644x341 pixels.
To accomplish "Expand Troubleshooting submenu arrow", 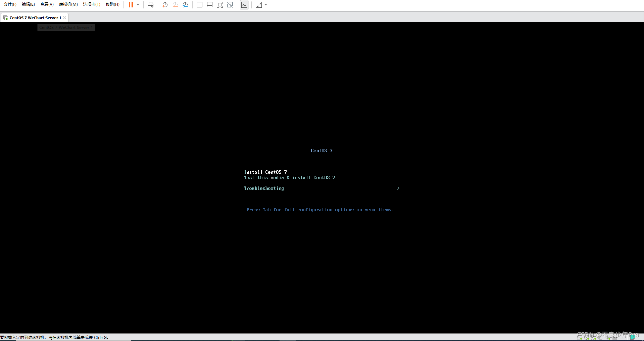I will coord(398,188).
